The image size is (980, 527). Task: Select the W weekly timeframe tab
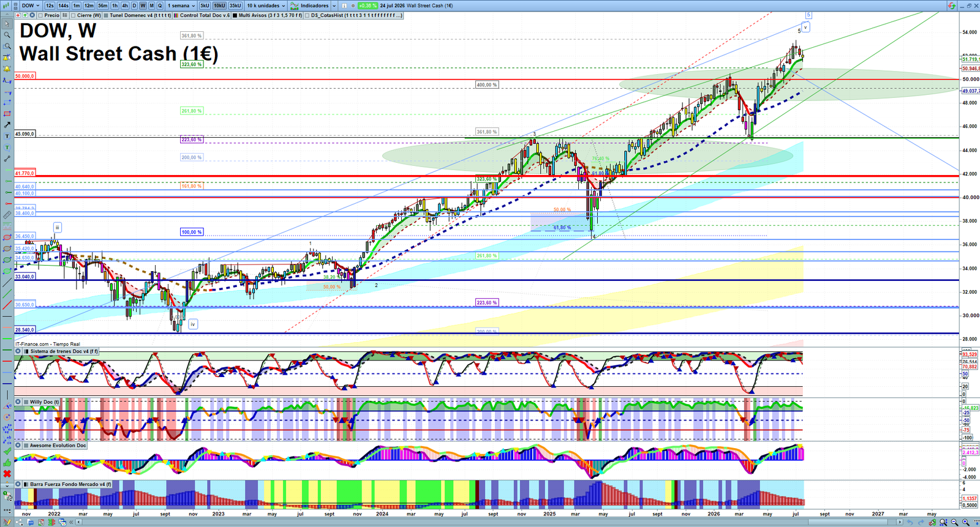click(143, 6)
